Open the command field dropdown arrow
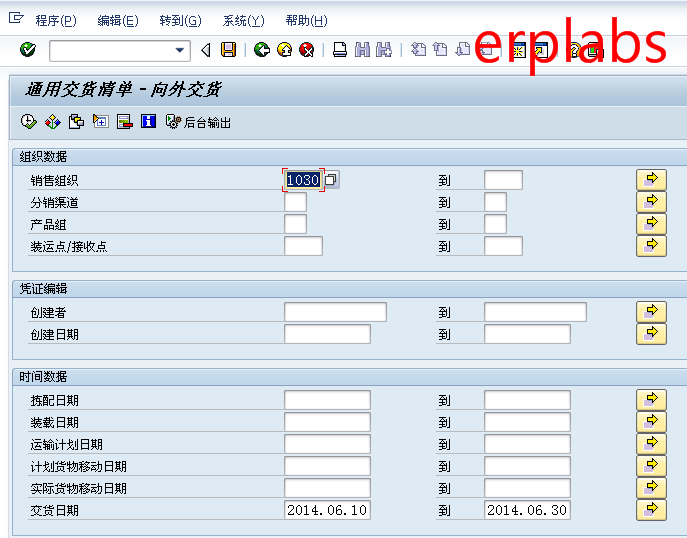 [179, 50]
